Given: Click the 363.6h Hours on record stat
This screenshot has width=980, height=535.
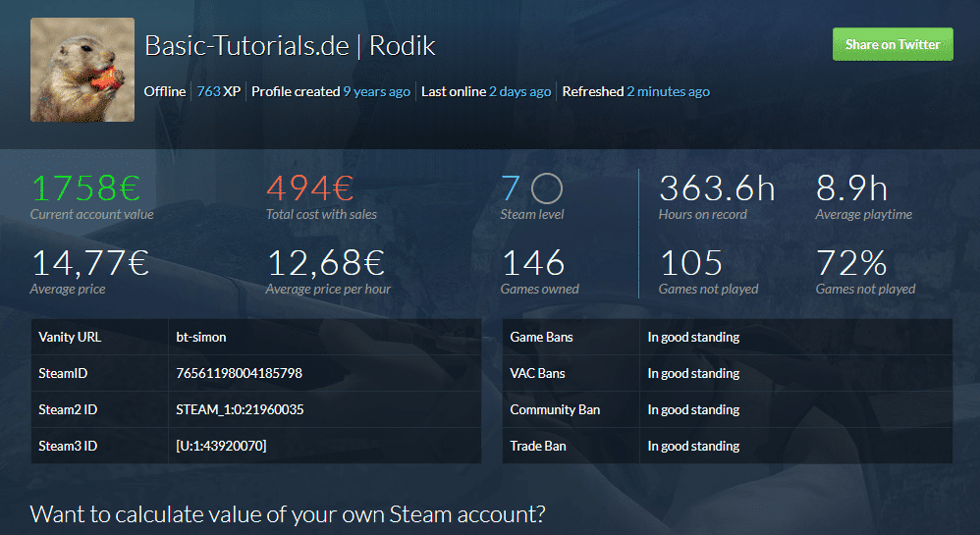Looking at the screenshot, I should coord(718,187).
